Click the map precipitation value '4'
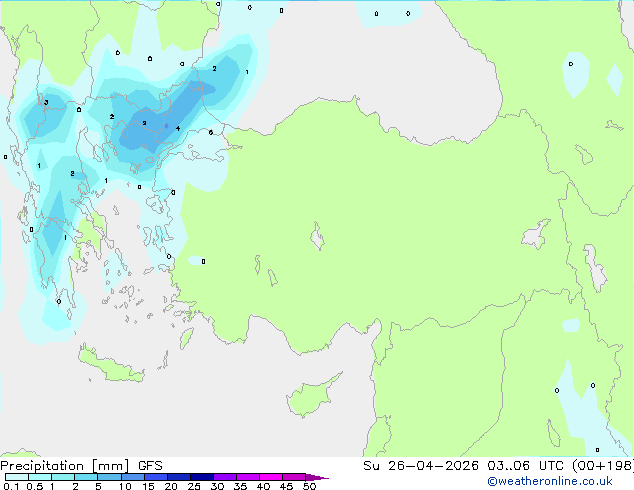 coord(178,129)
